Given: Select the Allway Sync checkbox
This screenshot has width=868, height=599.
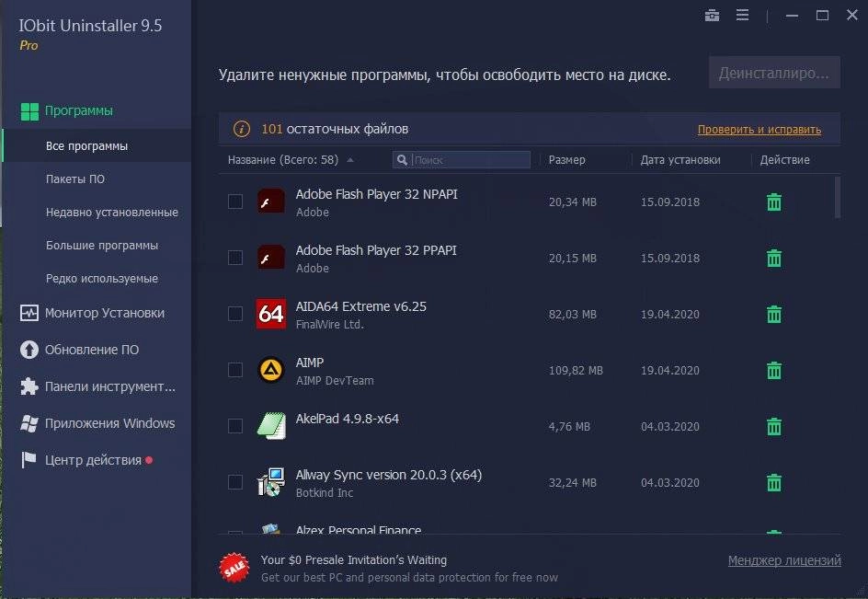Looking at the screenshot, I should [235, 482].
